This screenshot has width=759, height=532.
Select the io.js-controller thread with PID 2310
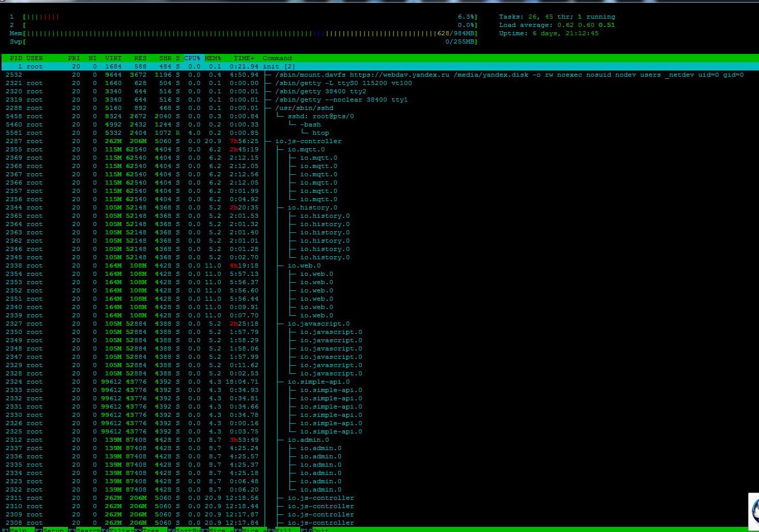[379, 506]
